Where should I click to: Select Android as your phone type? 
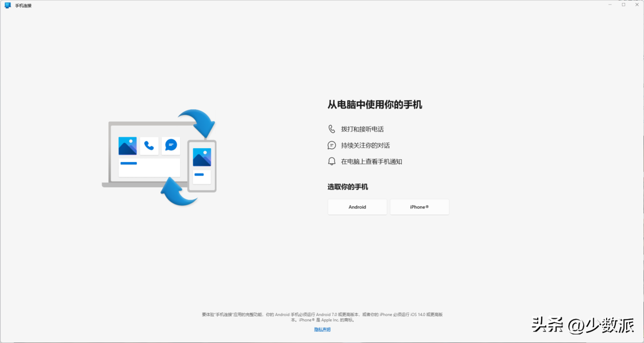click(x=357, y=207)
